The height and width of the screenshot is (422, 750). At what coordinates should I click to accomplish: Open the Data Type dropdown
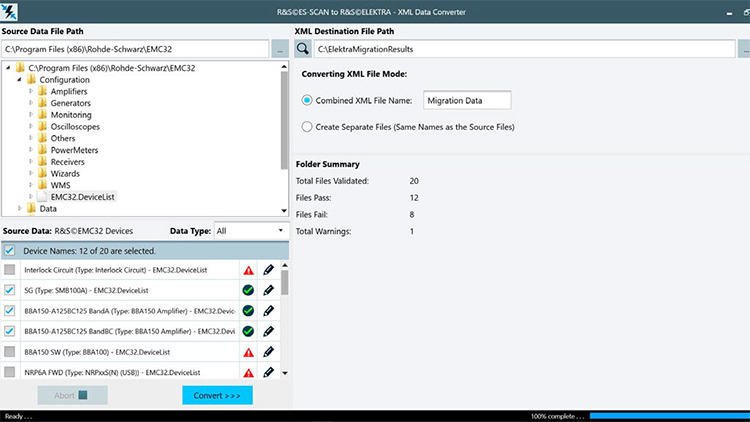[250, 231]
